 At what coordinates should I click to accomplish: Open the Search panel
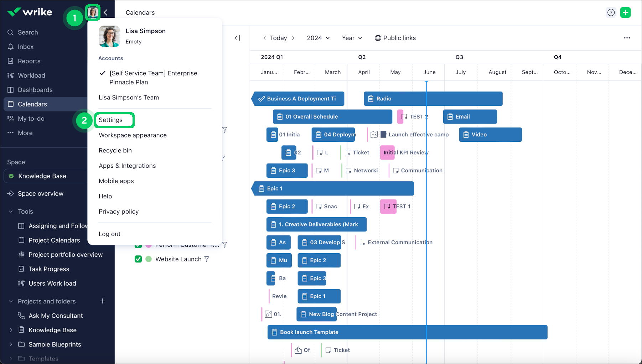click(x=28, y=32)
